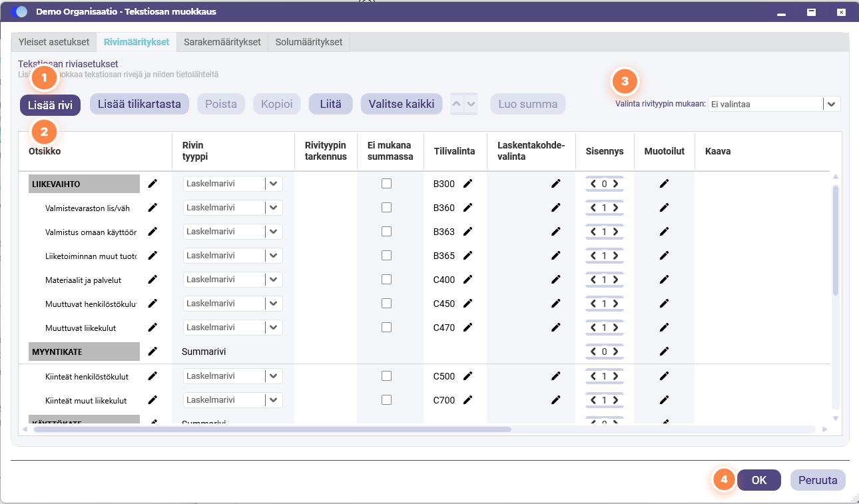Open formatting pencil for Materiaalit ja palvelut row

point(664,280)
